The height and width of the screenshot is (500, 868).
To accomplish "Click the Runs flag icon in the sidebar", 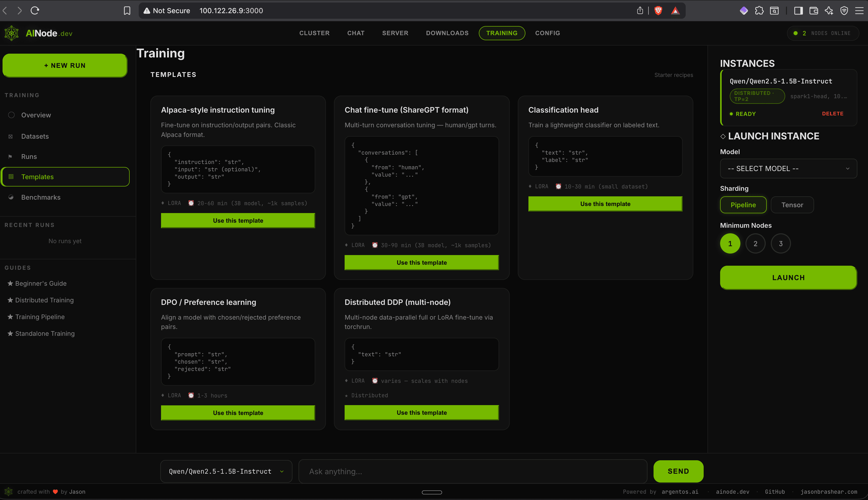I will [10, 157].
